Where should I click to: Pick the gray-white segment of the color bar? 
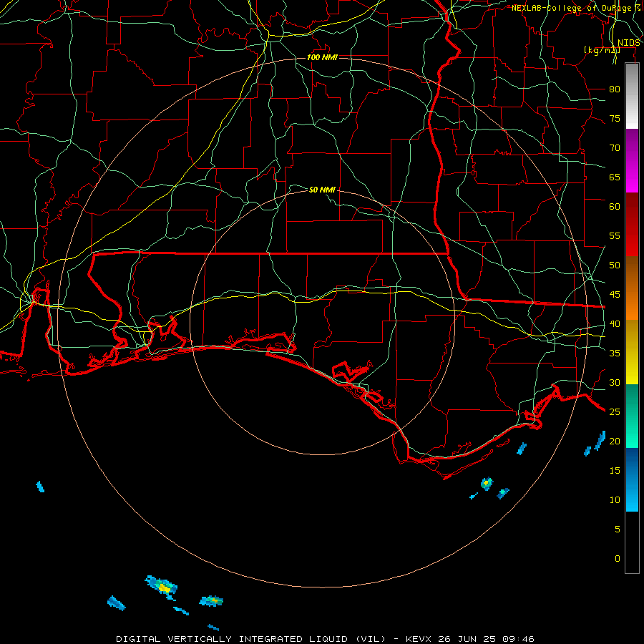coord(632,96)
